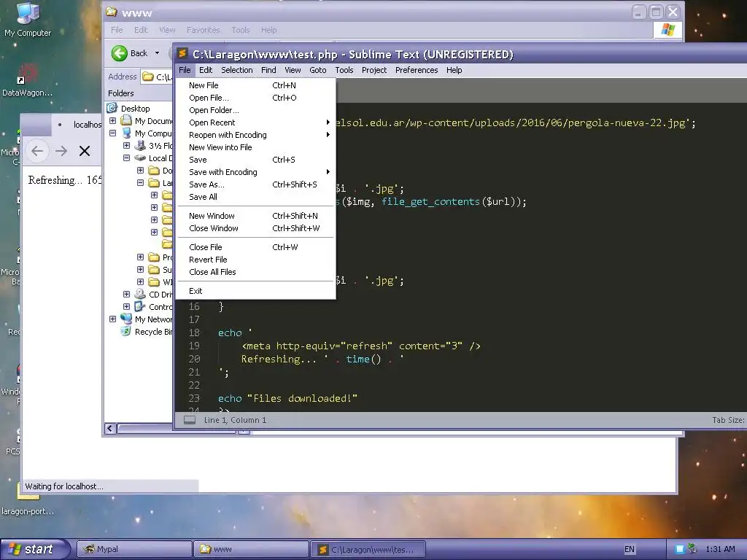Open the Start menu

pos(35,549)
